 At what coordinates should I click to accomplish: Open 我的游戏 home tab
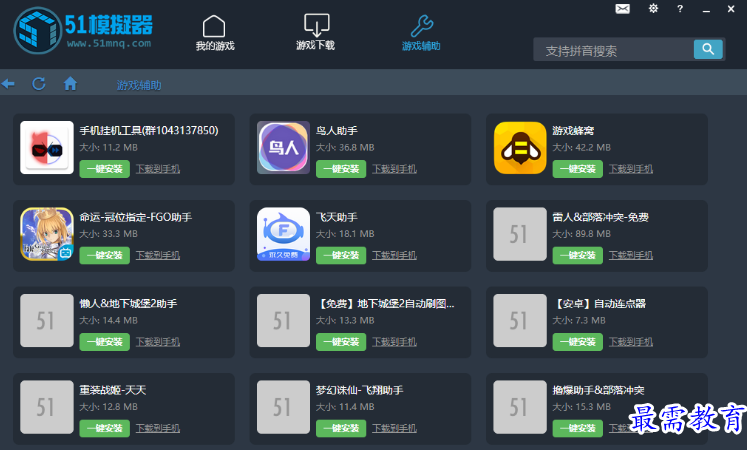click(214, 33)
